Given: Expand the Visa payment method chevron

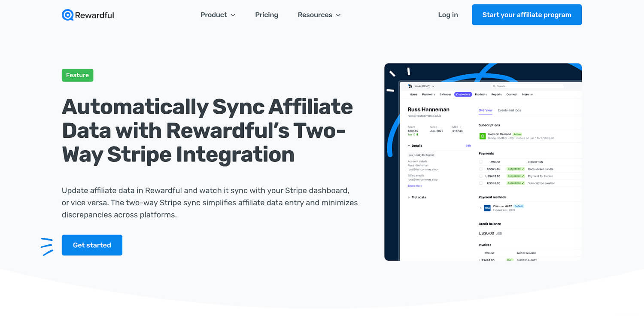Looking at the screenshot, I should (480, 208).
